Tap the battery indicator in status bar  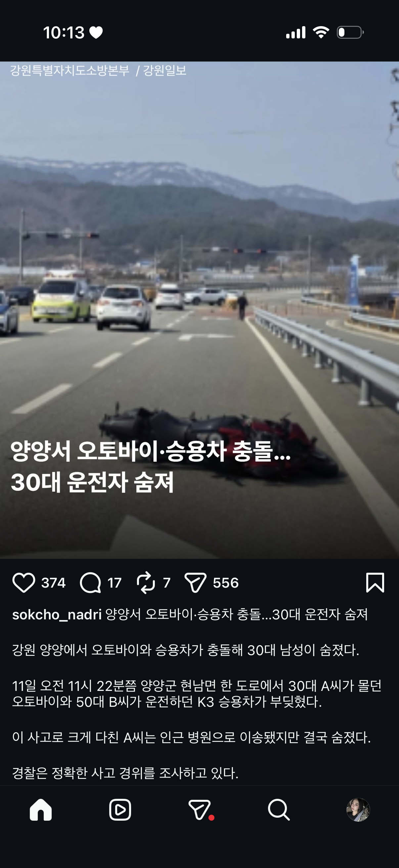click(x=350, y=32)
